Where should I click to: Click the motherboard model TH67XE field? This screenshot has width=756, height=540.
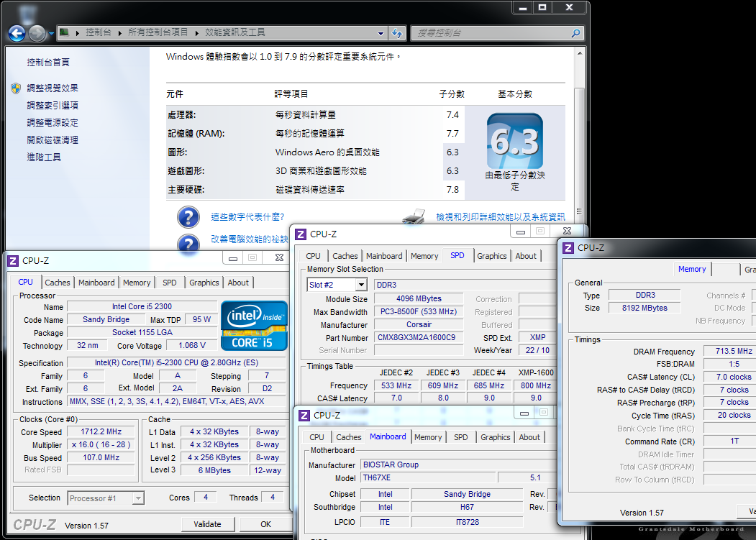point(428,478)
